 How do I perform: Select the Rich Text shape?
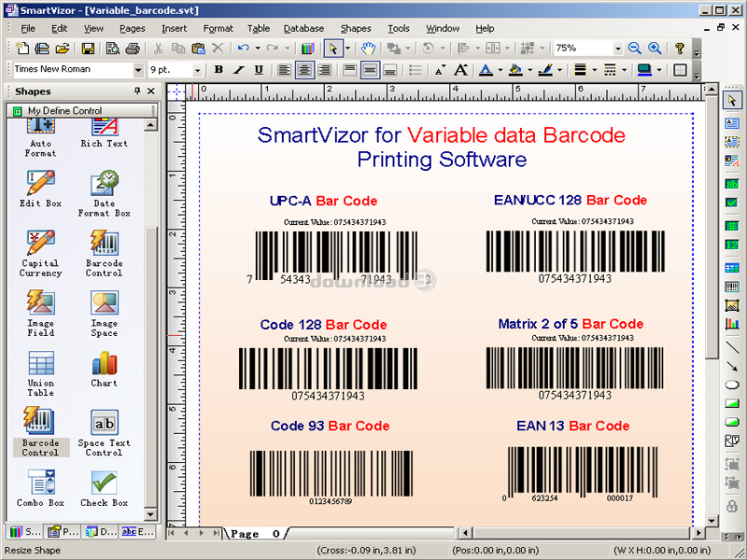point(104,133)
